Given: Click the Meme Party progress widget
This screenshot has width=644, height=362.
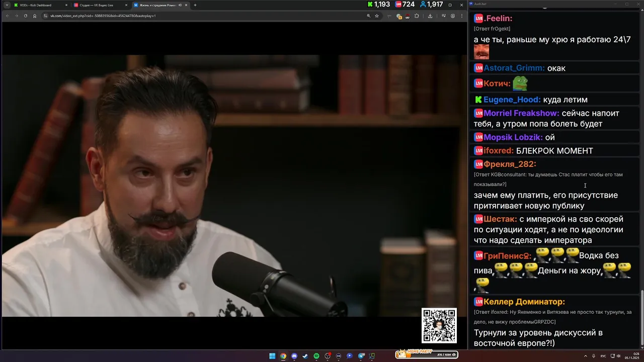Looking at the screenshot, I should [x=426, y=354].
